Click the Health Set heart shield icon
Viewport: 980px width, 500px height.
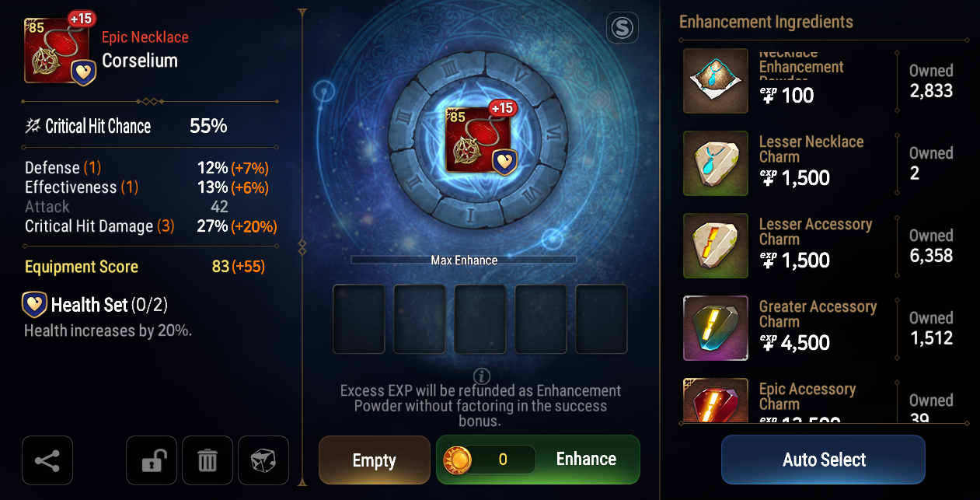35,305
